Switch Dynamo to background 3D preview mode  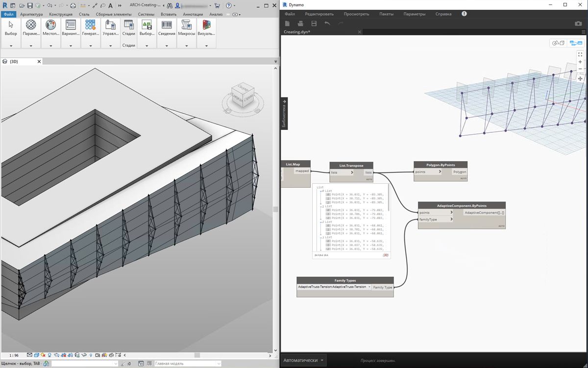[x=558, y=43]
